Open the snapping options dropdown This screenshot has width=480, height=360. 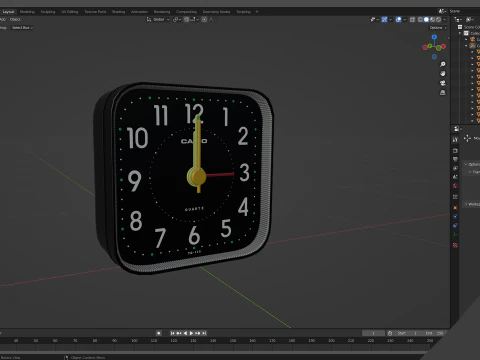[x=194, y=19]
